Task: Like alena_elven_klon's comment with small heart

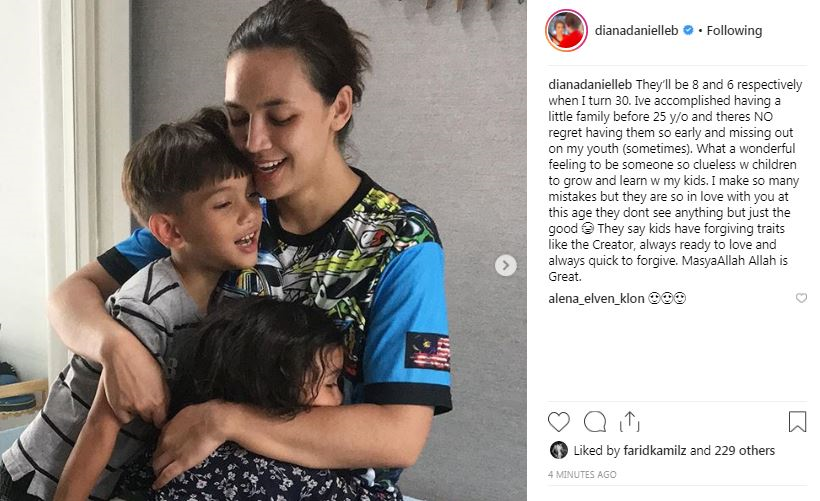Action: pyautogui.click(x=801, y=298)
